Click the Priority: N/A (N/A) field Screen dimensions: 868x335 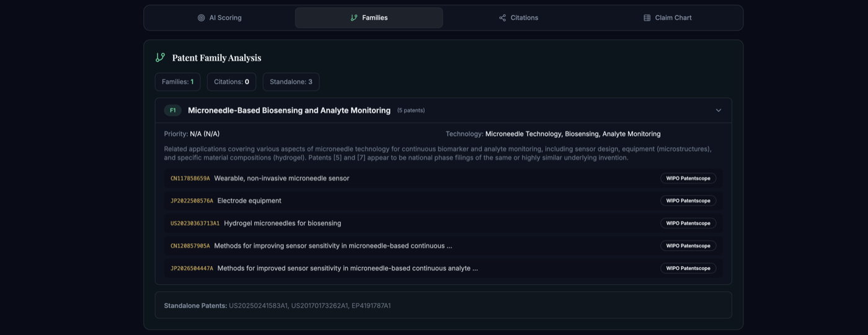tap(192, 134)
